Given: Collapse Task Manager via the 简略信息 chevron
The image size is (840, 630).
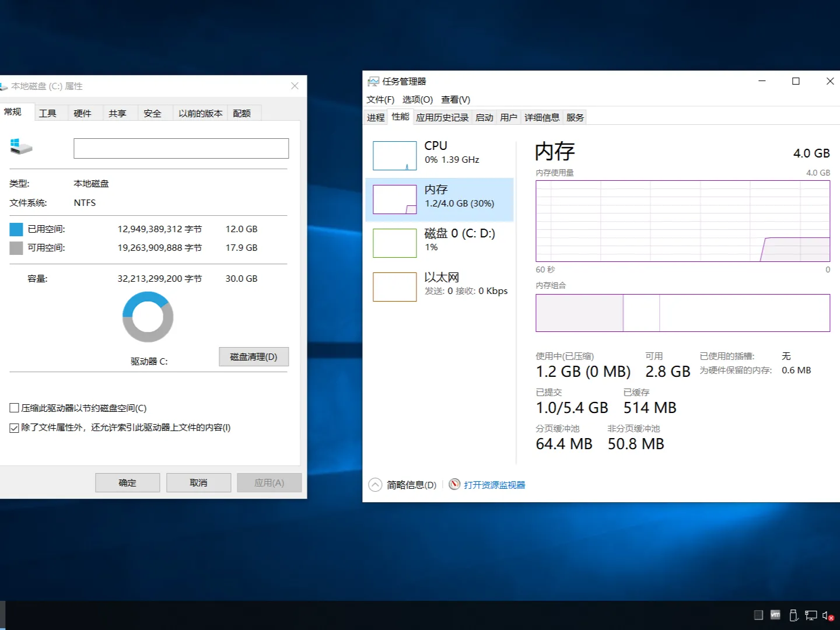Looking at the screenshot, I should click(374, 484).
